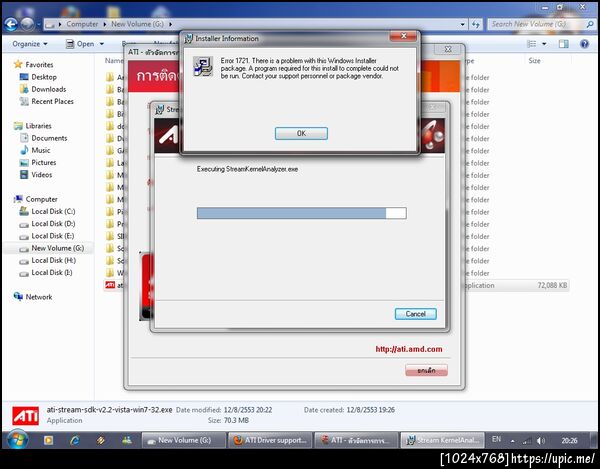
Task: Open Local Disk (H:)
Action: tap(53, 260)
